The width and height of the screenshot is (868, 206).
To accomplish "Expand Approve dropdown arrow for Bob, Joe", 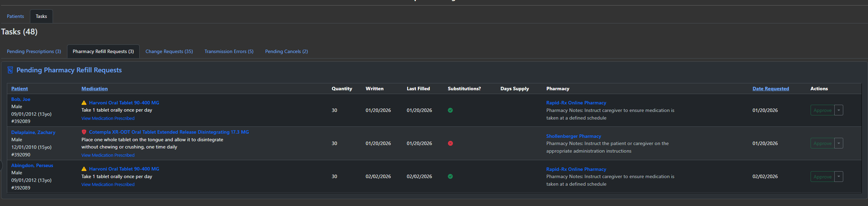I will coord(839,110).
